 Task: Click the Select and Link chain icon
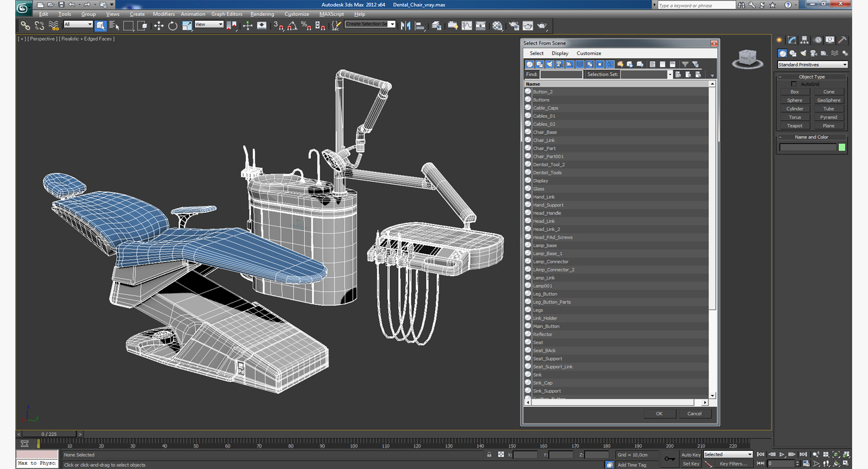25,26
